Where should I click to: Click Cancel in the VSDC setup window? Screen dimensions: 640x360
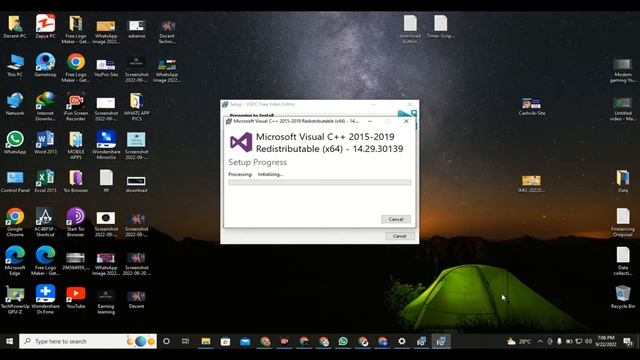(x=399, y=236)
